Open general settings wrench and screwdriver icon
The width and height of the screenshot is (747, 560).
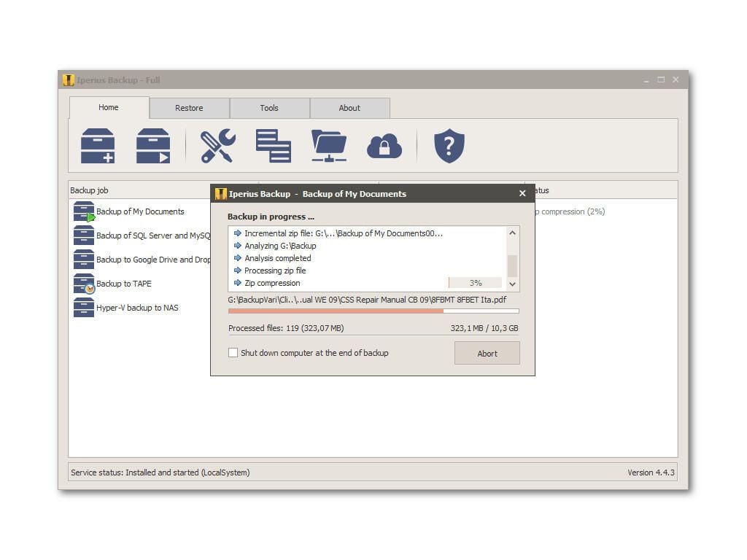[x=217, y=146]
